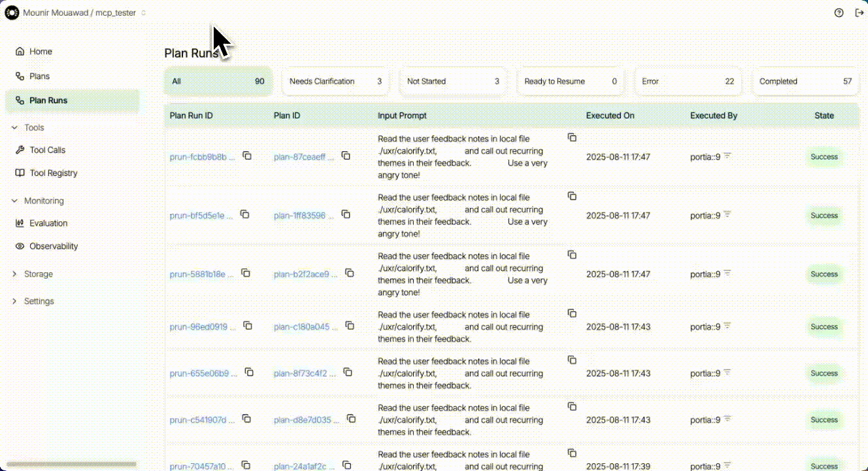The height and width of the screenshot is (471, 868).
Task: Filter by Ready to Resume
Action: click(x=570, y=81)
